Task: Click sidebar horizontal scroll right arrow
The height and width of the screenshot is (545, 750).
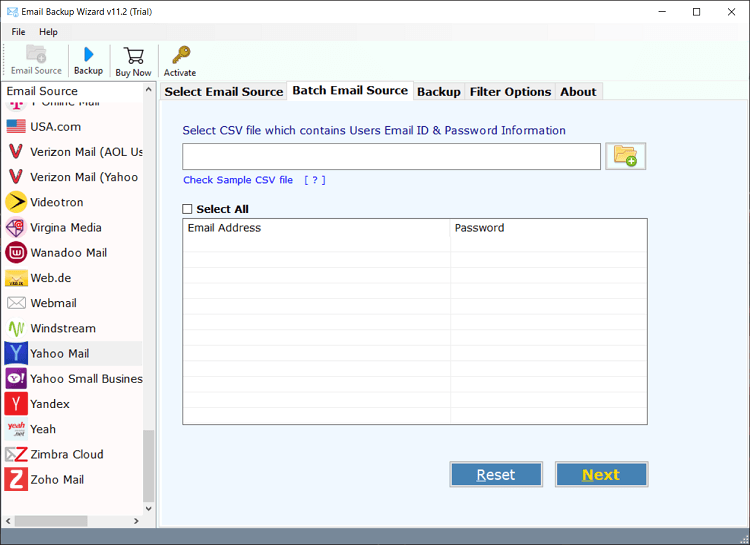Action: [136, 521]
